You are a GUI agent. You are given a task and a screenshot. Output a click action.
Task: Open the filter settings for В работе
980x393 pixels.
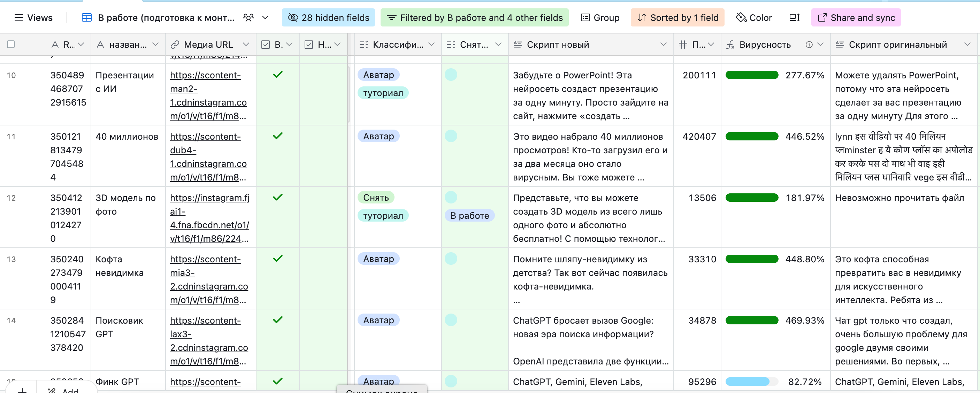(x=474, y=17)
